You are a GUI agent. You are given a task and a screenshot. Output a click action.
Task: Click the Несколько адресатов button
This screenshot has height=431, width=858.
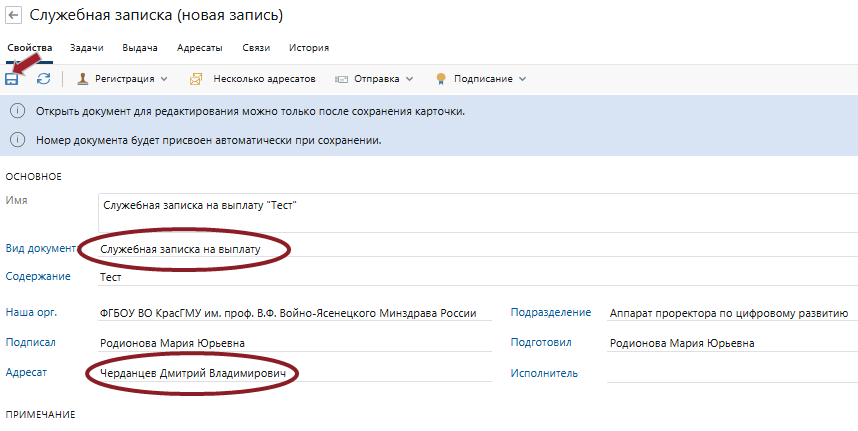point(263,79)
